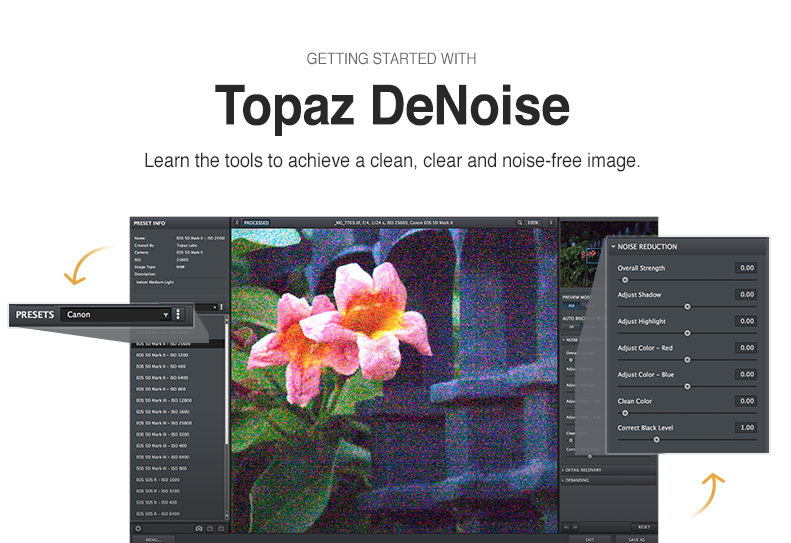Image resolution: width=791 pixels, height=543 pixels.
Task: Click the 100% zoom level field
Action: [x=533, y=223]
